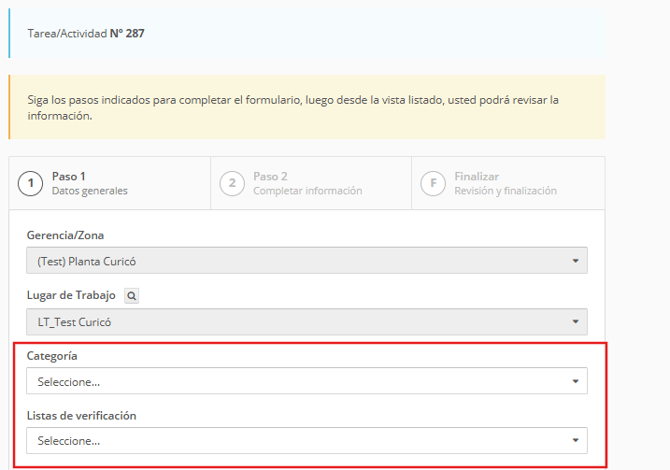
Task: Expand the Categoría list using its arrow
Action: (575, 381)
